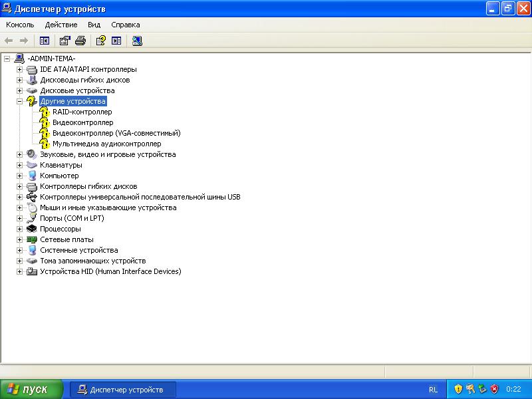The height and width of the screenshot is (399, 532).
Task: Select Мультимедиа аудиоконтроллер device
Action: [107, 144]
